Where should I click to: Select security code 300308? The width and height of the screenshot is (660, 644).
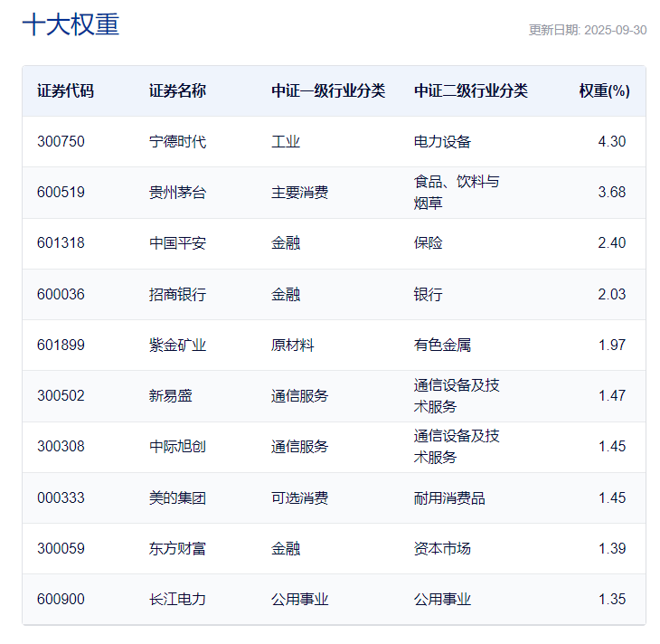click(61, 447)
